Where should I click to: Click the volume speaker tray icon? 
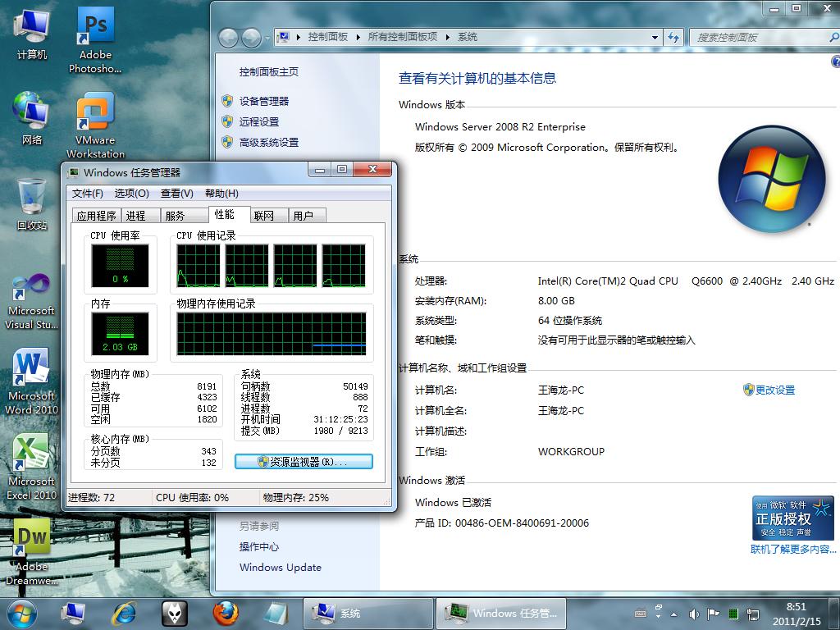(x=694, y=614)
